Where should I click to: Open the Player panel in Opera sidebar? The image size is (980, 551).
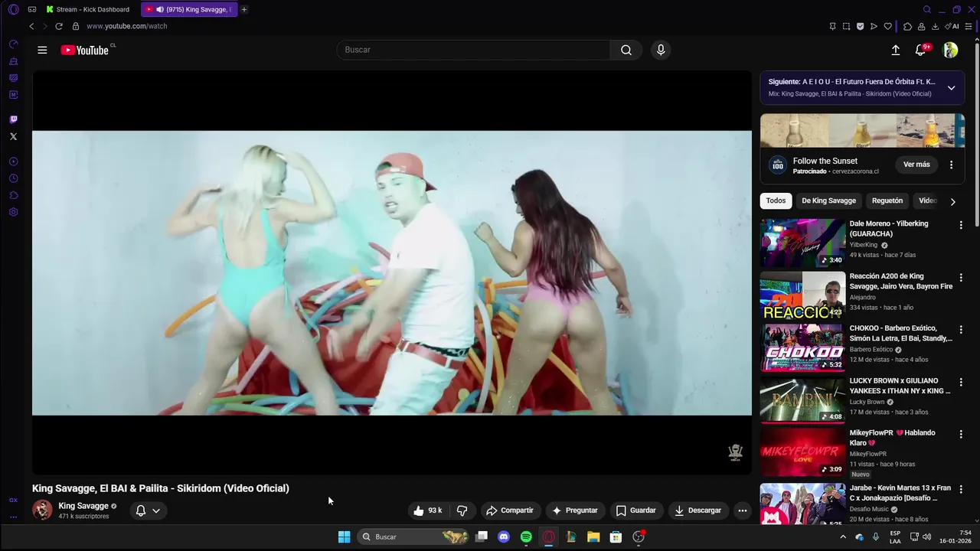point(13,161)
